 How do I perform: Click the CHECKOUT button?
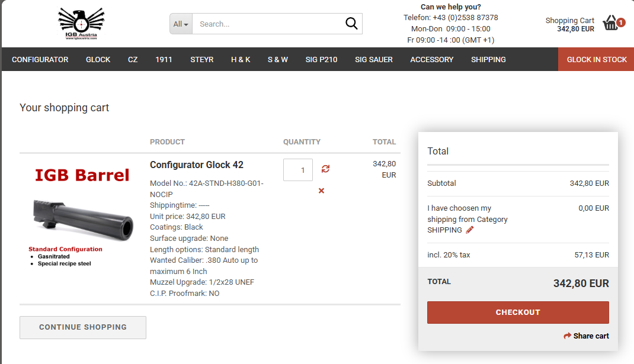point(518,313)
